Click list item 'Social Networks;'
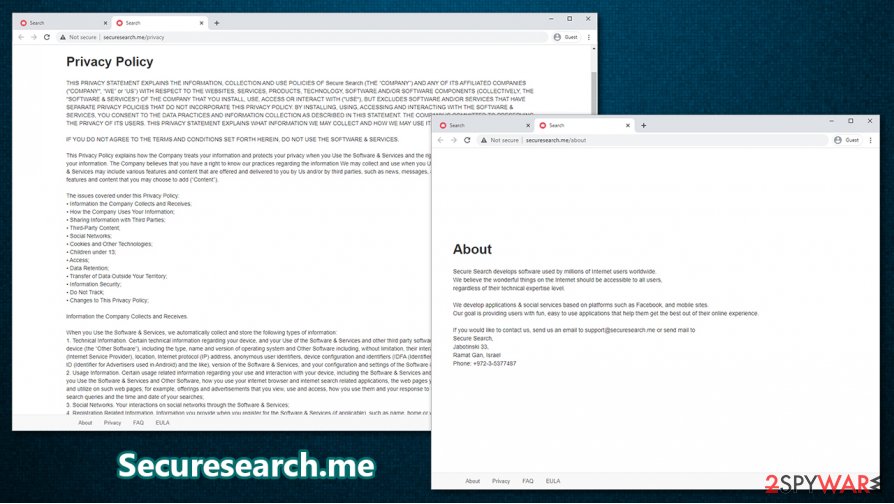This screenshot has width=894, height=504. click(x=90, y=235)
